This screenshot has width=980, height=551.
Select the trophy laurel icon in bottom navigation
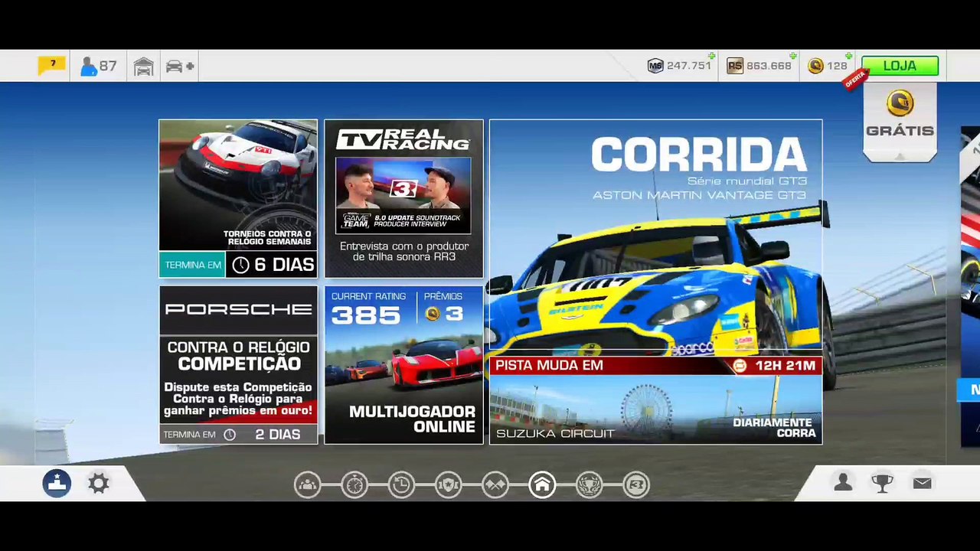pyautogui.click(x=590, y=484)
